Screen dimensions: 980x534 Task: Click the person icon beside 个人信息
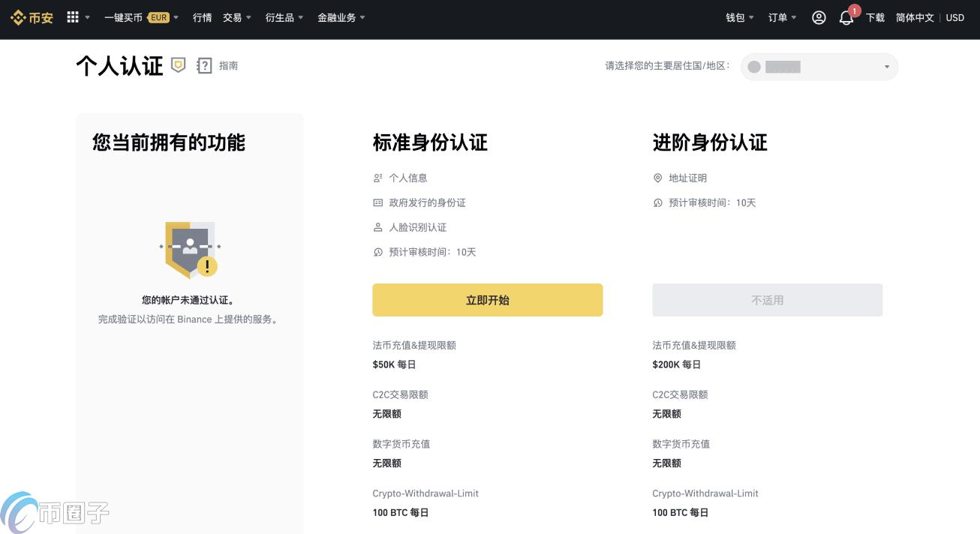377,178
